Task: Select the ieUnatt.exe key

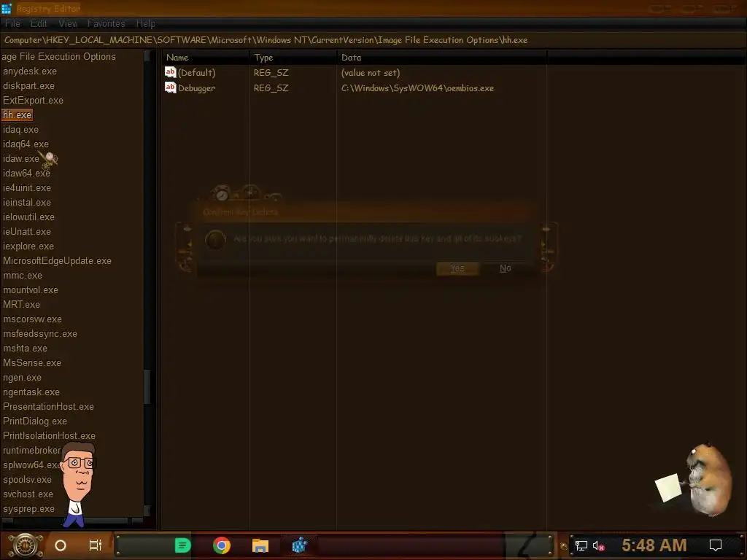Action: 27,231
